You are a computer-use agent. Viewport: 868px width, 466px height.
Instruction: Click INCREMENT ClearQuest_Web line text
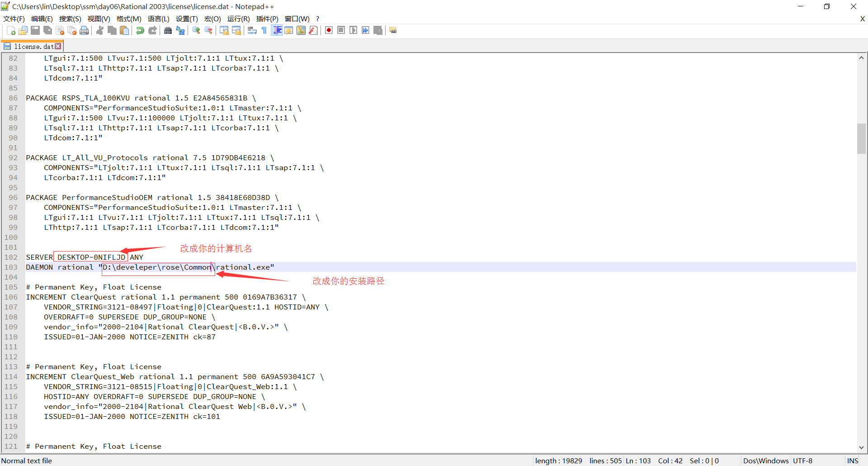pos(175,376)
